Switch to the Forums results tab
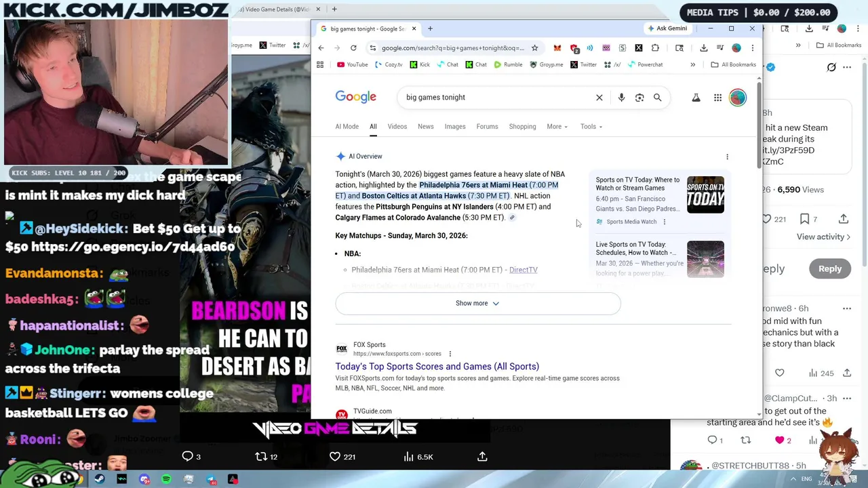The height and width of the screenshot is (488, 868). 487,127
